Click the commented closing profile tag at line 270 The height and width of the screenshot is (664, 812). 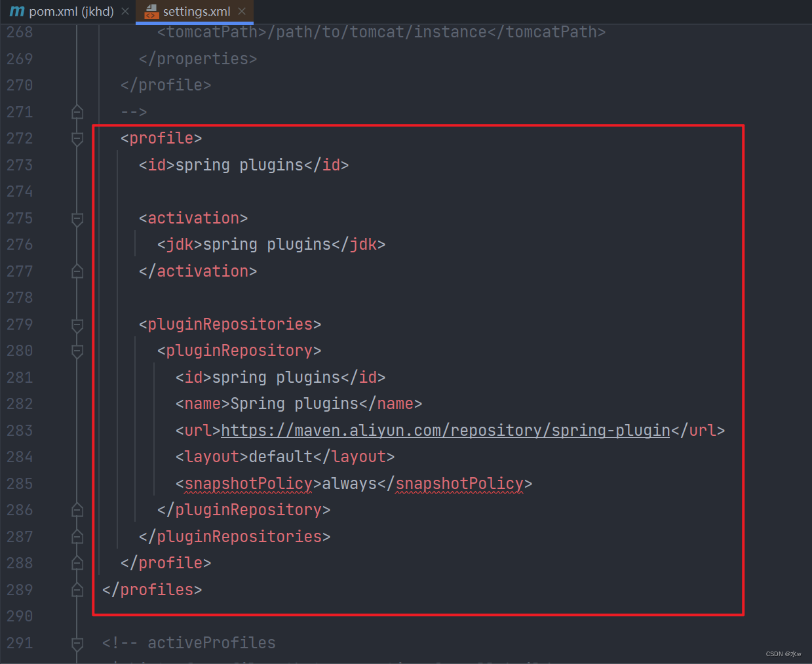tap(166, 85)
